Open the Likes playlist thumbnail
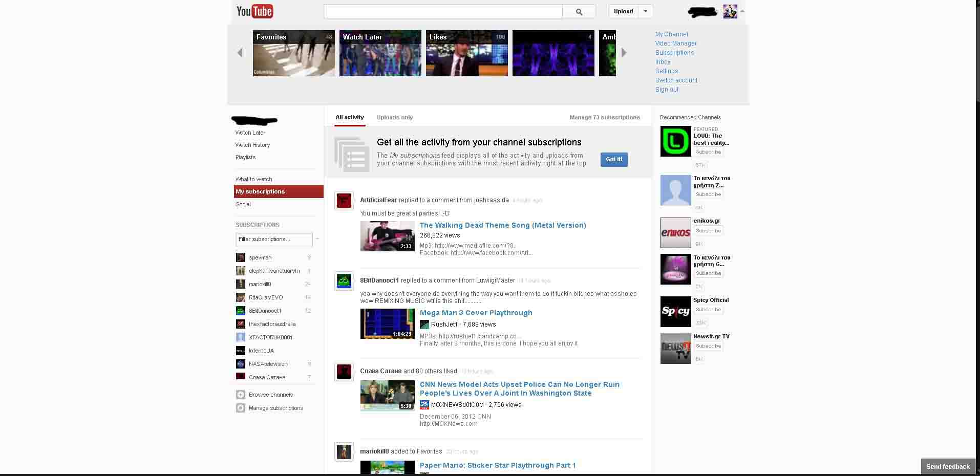 (467, 53)
